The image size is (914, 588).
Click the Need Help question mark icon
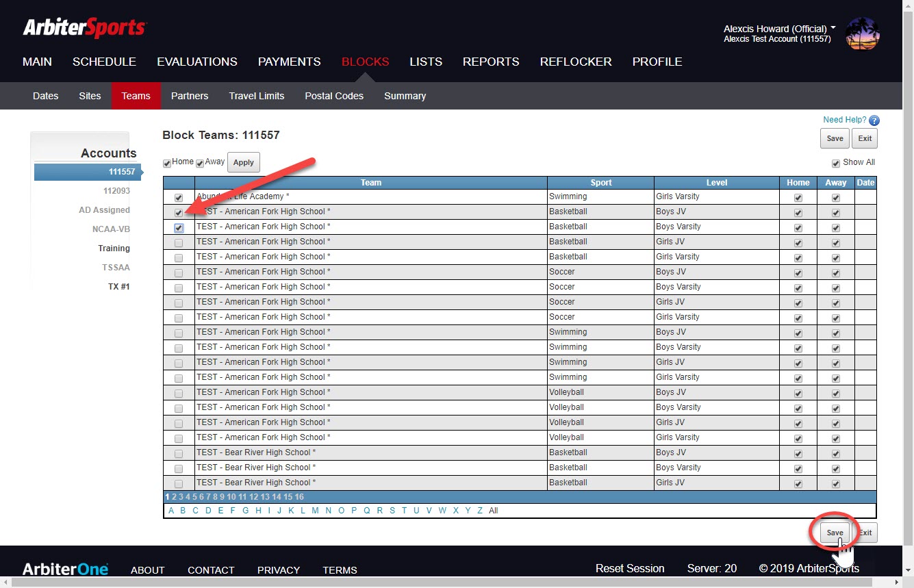click(874, 120)
